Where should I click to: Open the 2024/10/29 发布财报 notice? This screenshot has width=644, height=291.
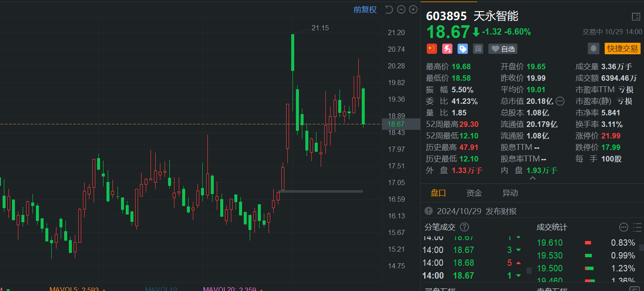(x=477, y=211)
